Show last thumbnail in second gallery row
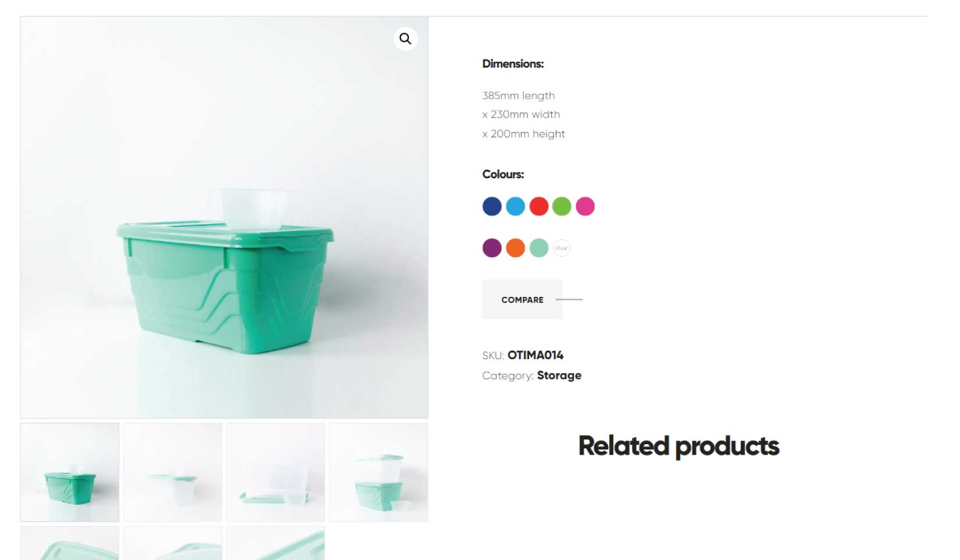960x560 pixels. coord(276,543)
